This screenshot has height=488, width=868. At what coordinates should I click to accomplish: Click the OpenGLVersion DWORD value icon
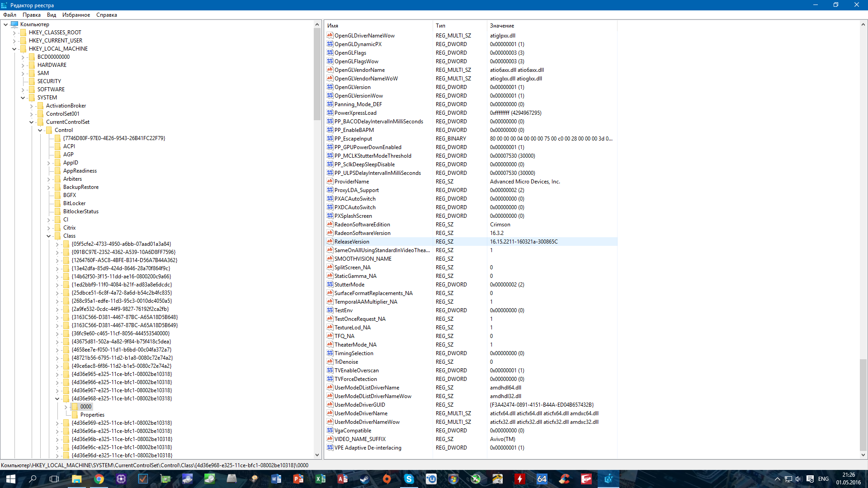coord(330,87)
